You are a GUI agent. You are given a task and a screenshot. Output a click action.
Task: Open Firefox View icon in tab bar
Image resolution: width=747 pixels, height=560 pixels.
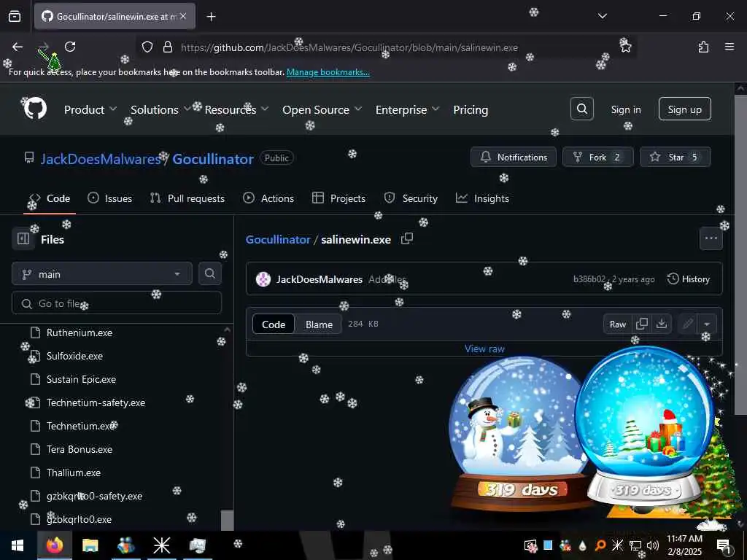point(15,16)
